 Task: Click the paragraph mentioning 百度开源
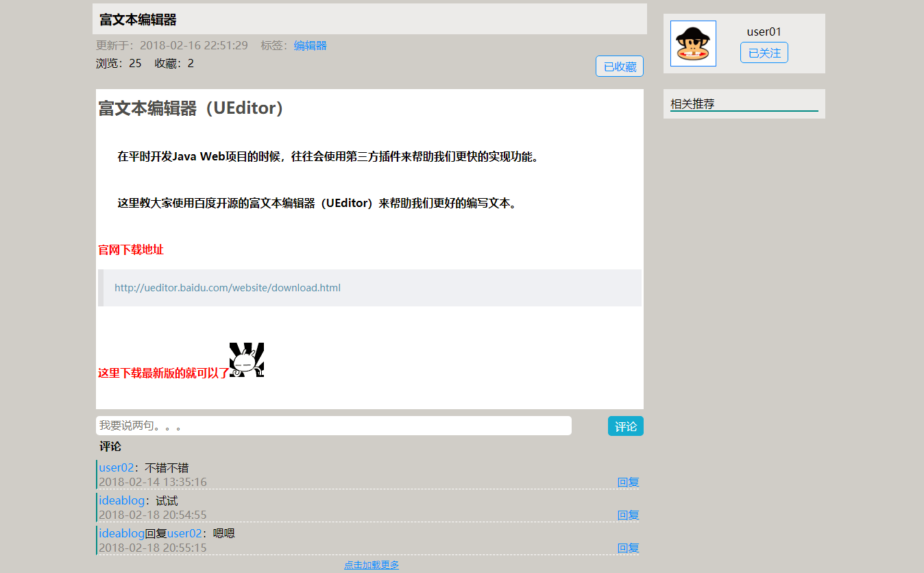[319, 204]
